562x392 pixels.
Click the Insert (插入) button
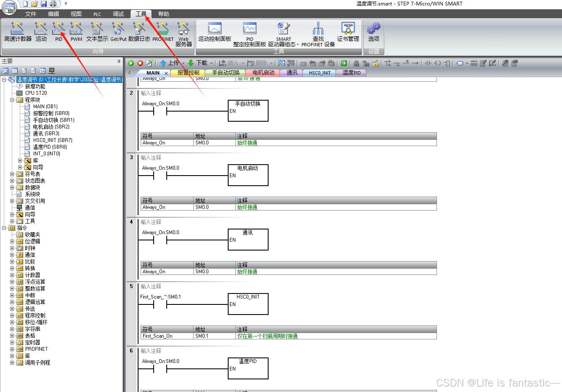(229, 63)
